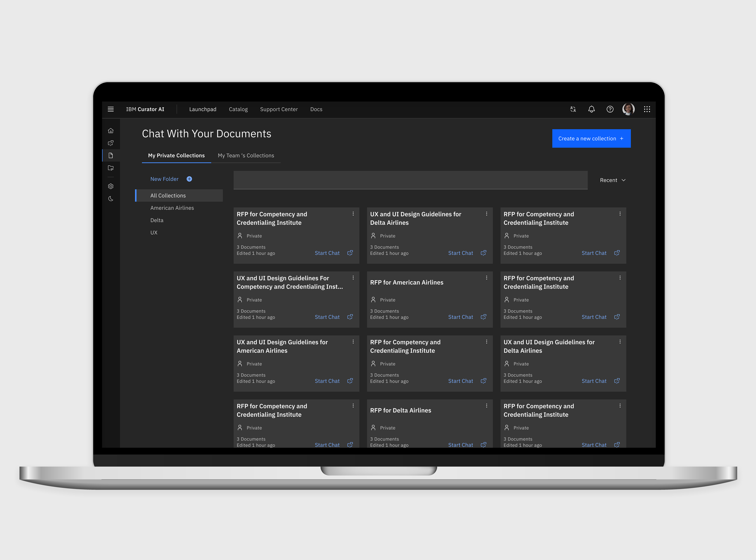Start Chat on RFP for Delta Airlines

coord(460,445)
